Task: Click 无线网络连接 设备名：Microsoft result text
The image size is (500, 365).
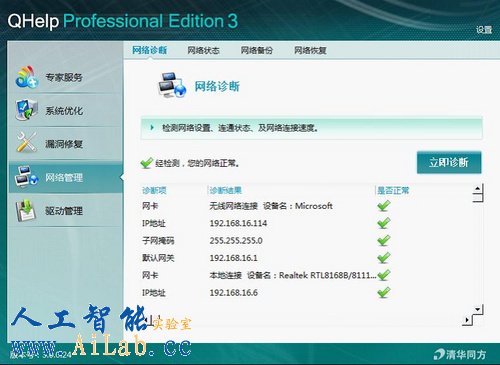Action: click(271, 206)
